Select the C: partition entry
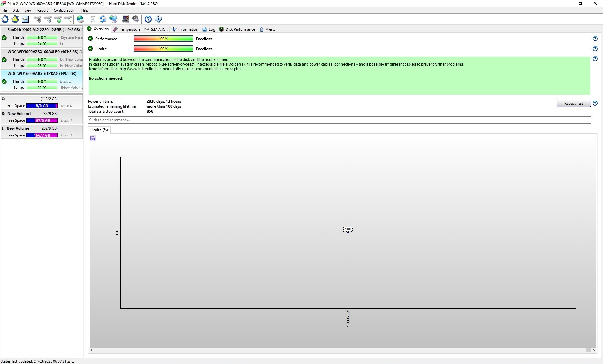The width and height of the screenshot is (603, 364). click(x=41, y=102)
